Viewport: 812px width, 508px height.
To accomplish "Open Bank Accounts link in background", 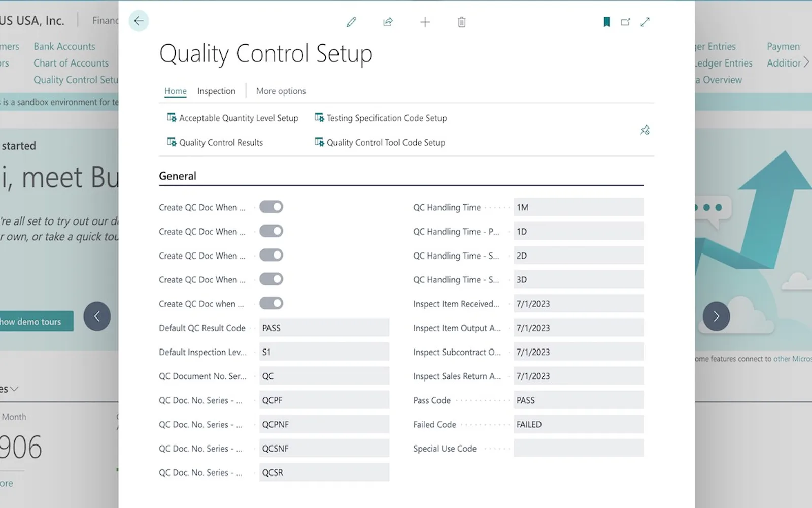I will (64, 46).
